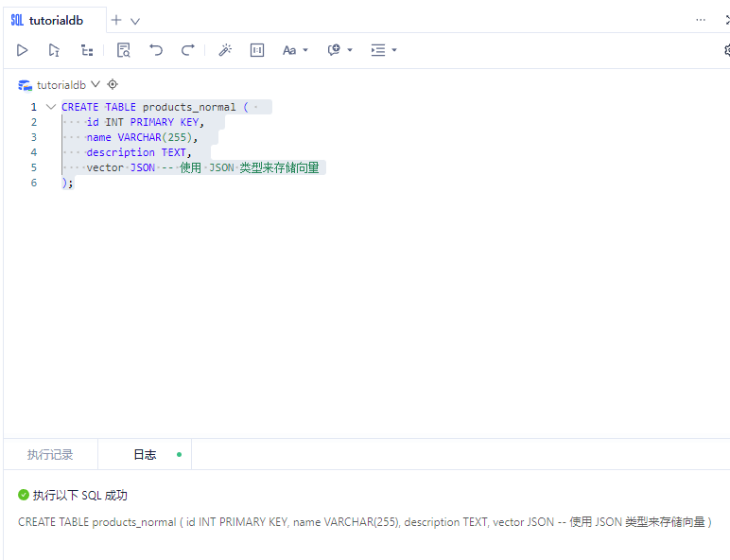The height and width of the screenshot is (560, 730).
Task: Click the magic wand format icon
Action: (x=225, y=50)
